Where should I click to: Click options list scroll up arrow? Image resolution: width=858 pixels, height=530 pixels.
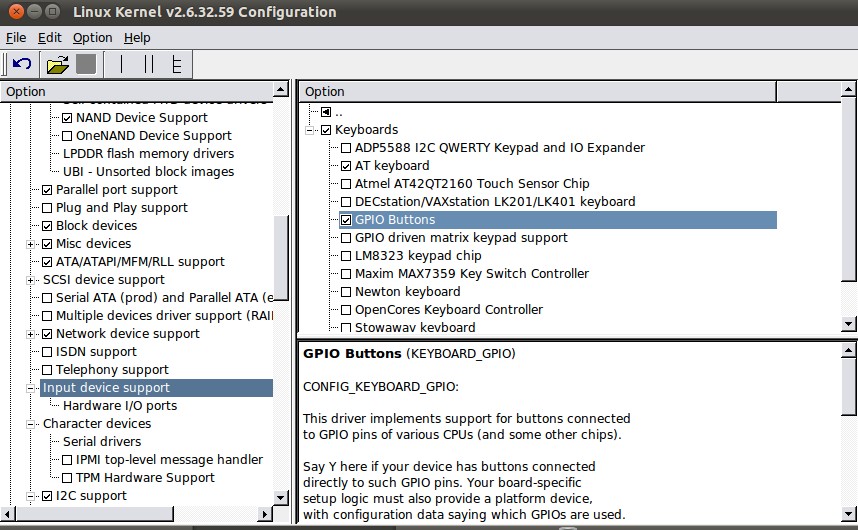(848, 89)
